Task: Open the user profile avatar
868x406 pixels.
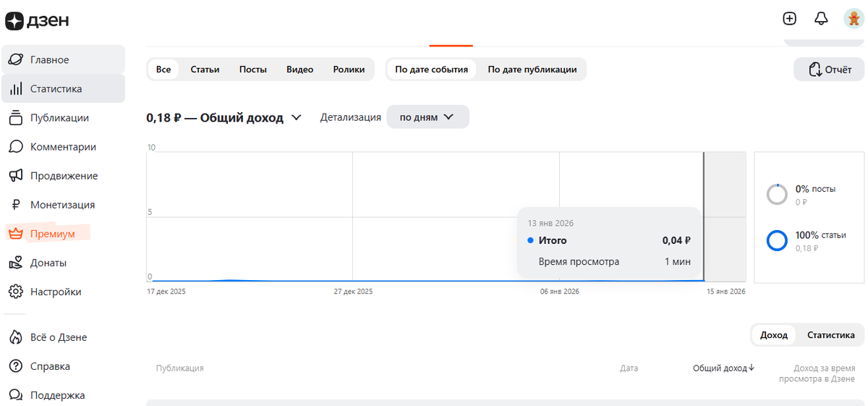Action: pyautogui.click(x=853, y=19)
